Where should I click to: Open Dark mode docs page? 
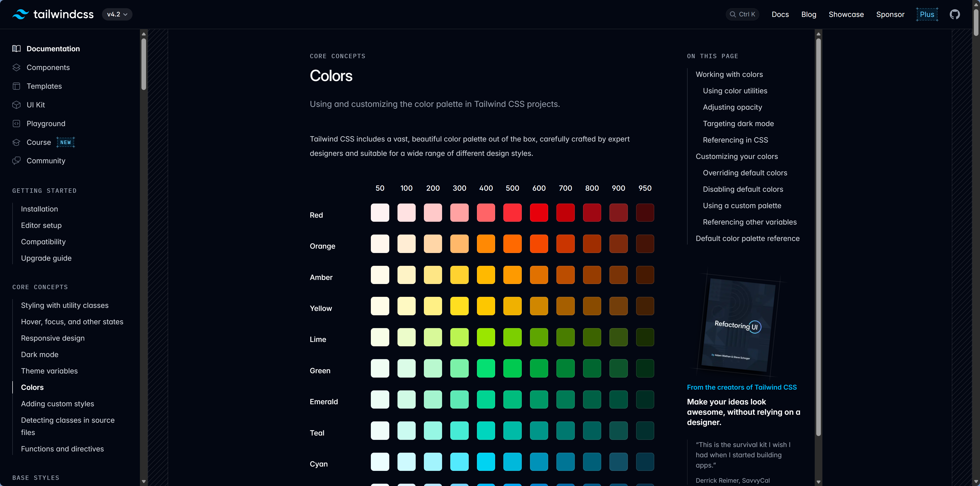(39, 354)
